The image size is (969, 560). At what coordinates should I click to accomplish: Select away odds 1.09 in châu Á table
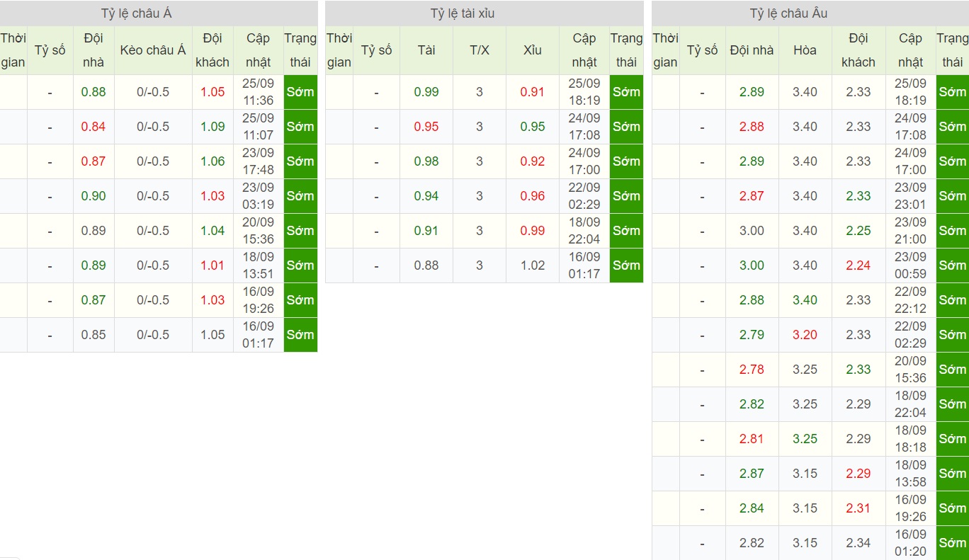(x=212, y=127)
